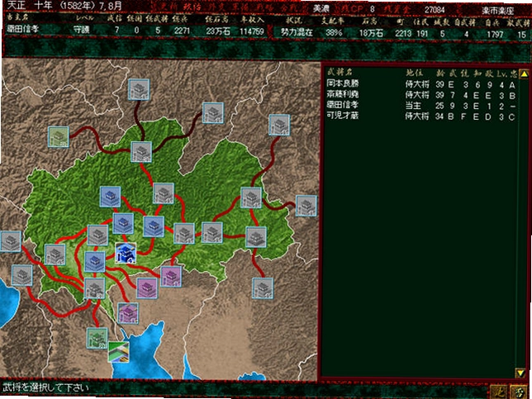Click the harbor town tile beside the bay
Viewport: 532px width, 399px height.
click(x=118, y=352)
